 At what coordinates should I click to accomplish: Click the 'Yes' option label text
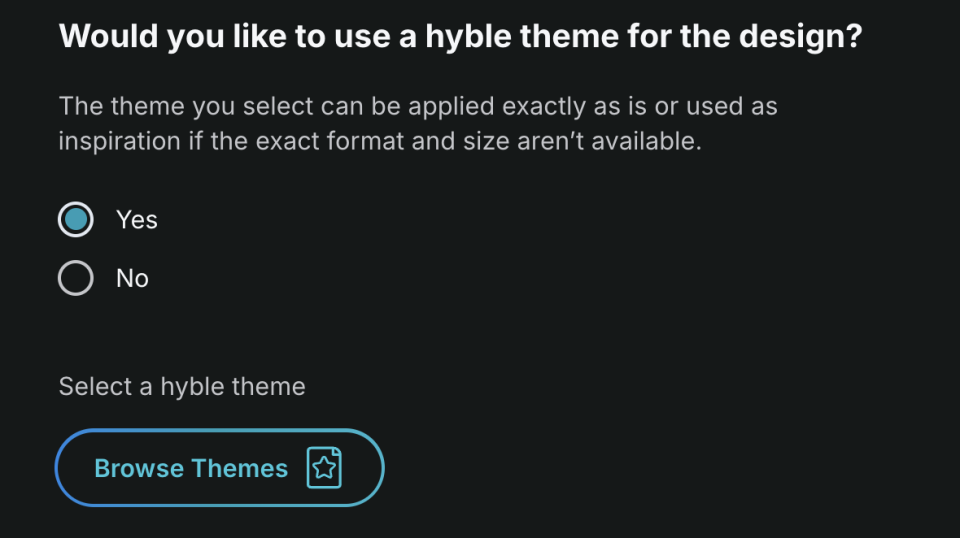coord(136,219)
